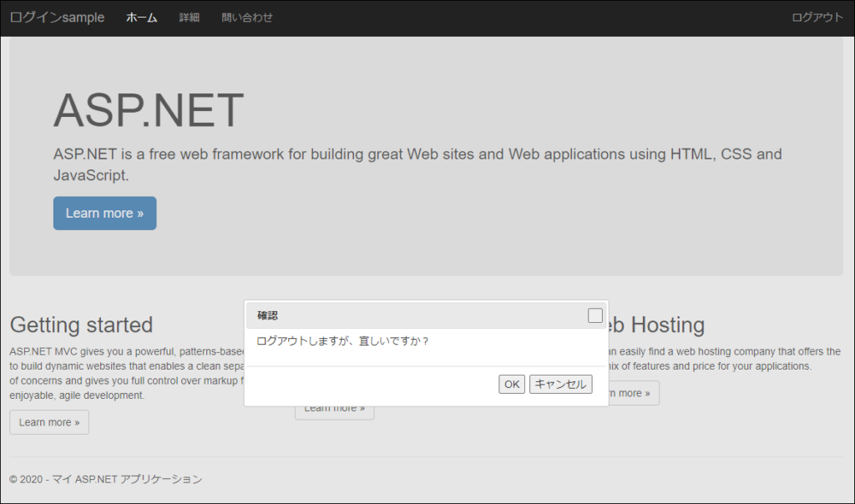Click the Web Hosting heading

[x=660, y=325]
